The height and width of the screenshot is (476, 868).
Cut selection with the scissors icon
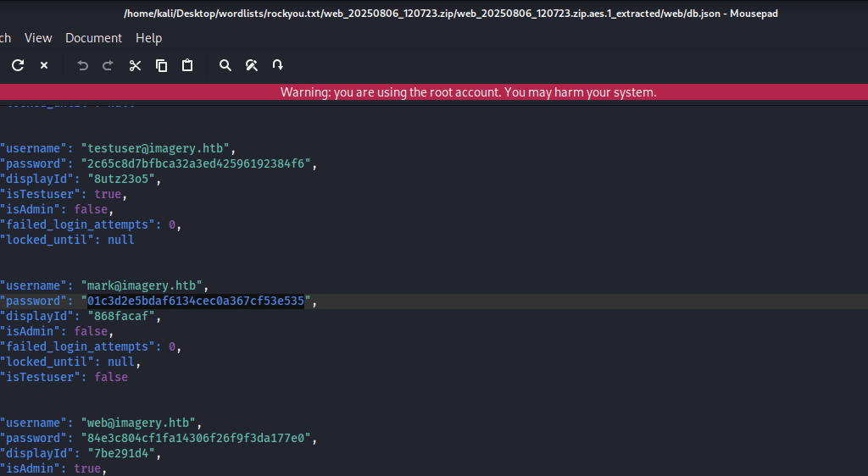(x=135, y=65)
